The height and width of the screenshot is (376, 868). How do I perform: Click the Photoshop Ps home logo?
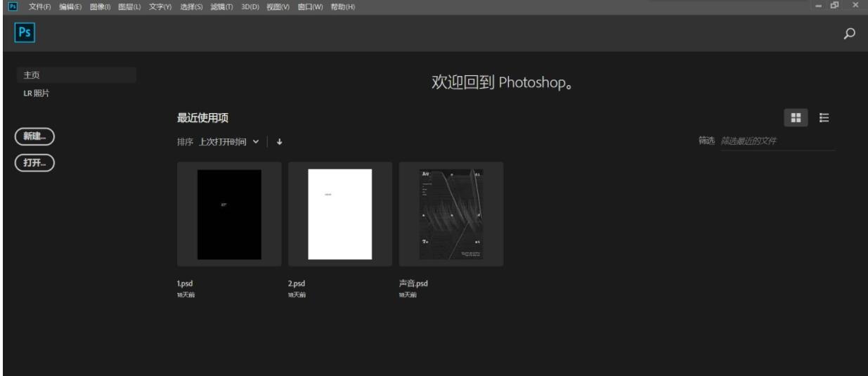coord(25,34)
